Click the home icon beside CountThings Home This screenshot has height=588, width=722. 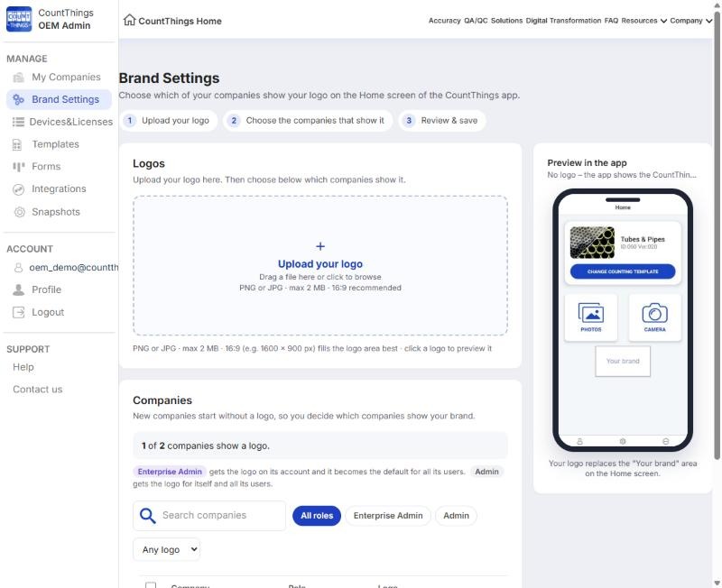(x=129, y=20)
